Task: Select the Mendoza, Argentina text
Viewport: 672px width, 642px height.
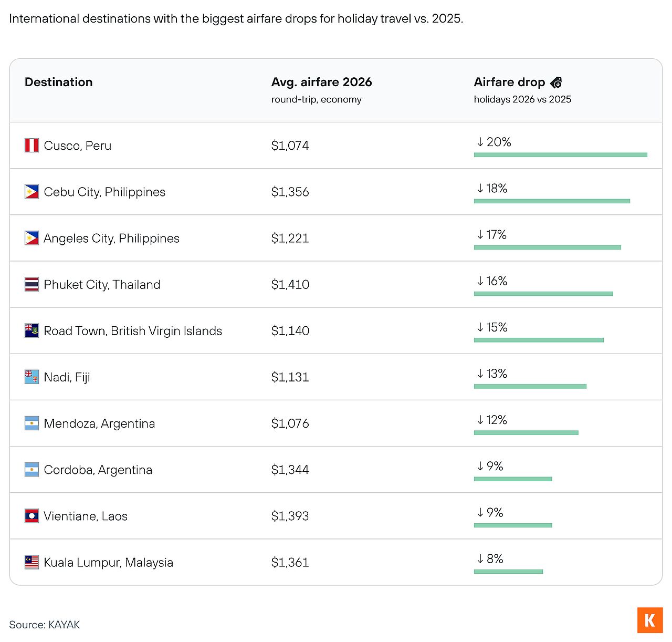Action: pos(100,423)
